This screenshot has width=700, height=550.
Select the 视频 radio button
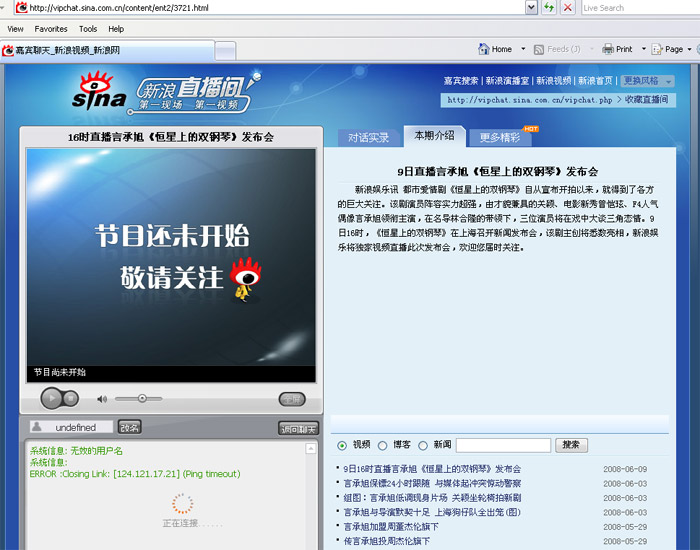(342, 446)
